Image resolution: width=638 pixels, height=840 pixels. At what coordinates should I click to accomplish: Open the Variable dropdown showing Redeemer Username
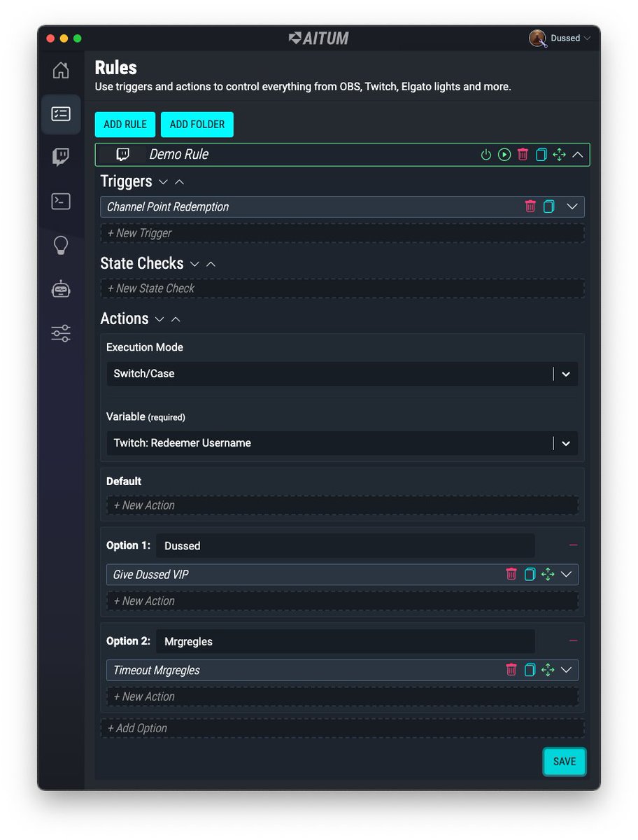coord(565,442)
